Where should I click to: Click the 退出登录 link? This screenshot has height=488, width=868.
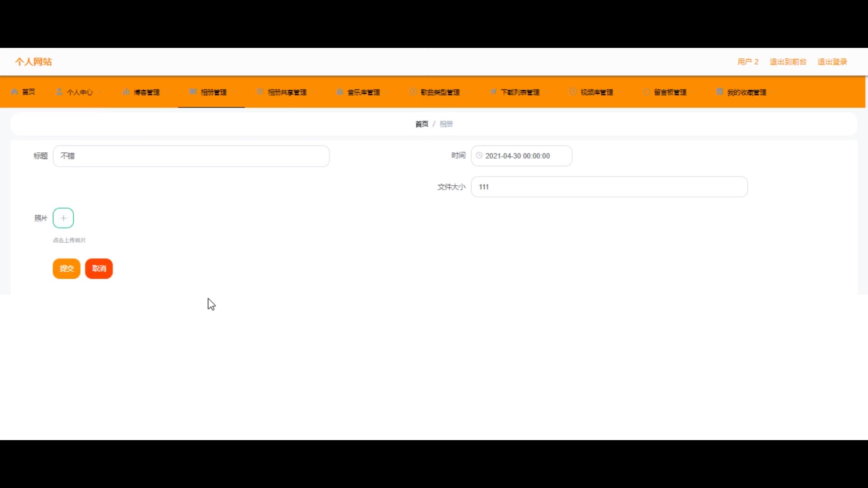[x=832, y=62]
